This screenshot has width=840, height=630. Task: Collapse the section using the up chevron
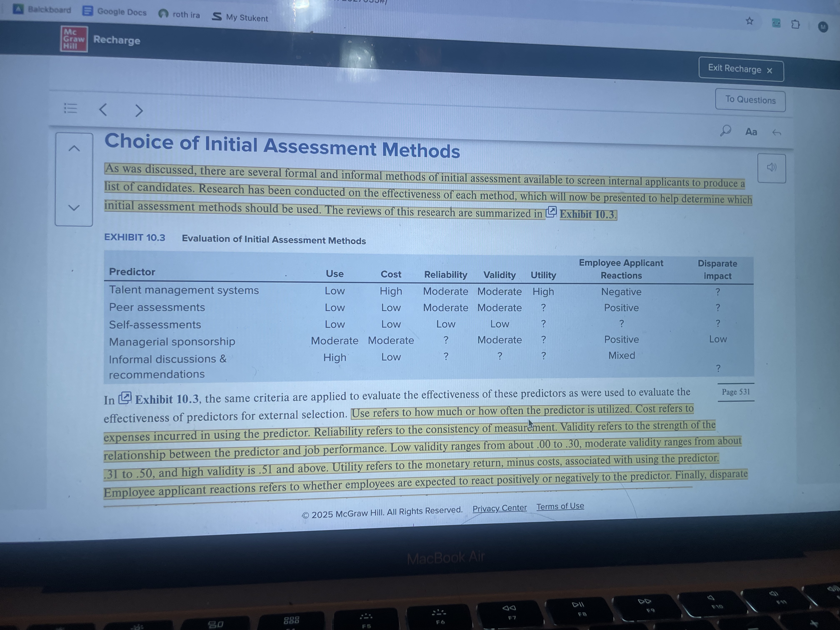click(74, 148)
